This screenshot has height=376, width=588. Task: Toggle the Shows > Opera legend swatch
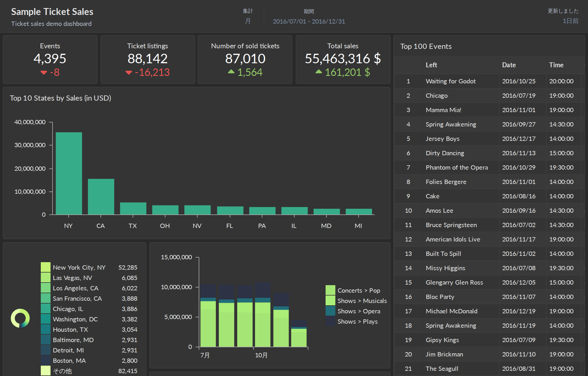coord(330,311)
